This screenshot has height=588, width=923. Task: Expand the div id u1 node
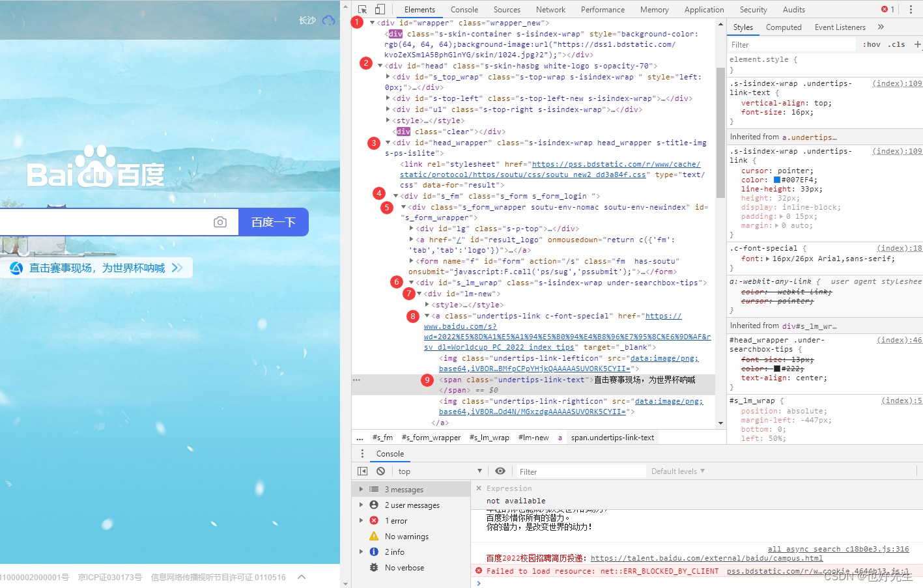coord(388,109)
